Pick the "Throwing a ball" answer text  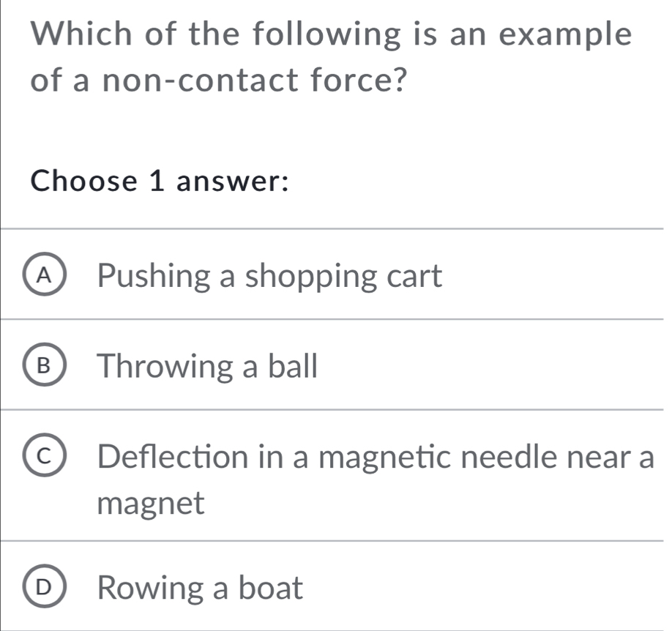209,366
